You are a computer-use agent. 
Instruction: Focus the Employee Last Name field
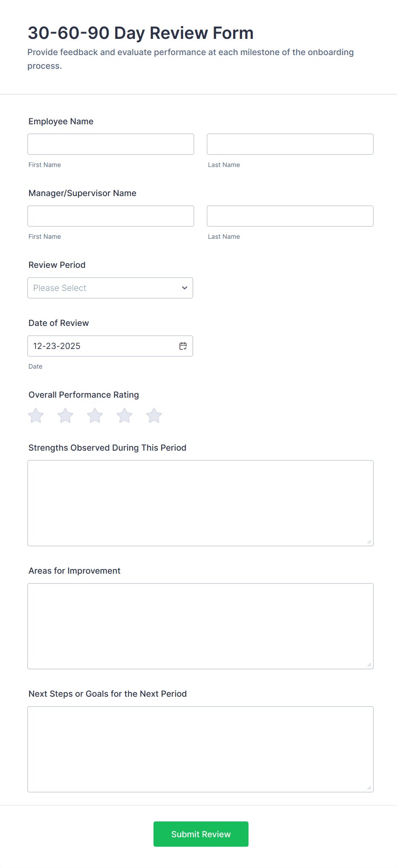[290, 144]
